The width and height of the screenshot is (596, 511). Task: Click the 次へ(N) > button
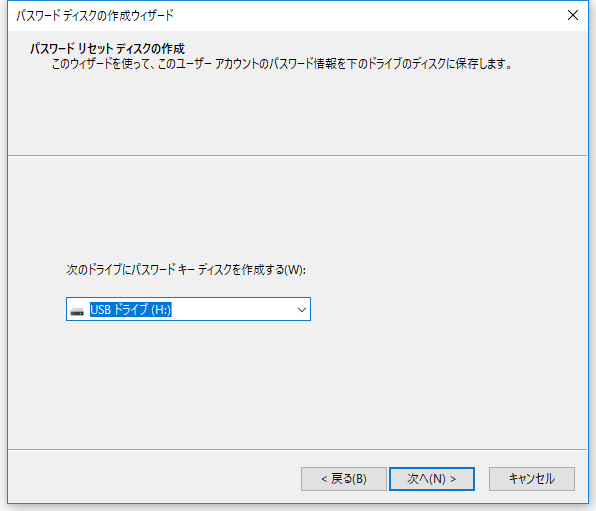pyautogui.click(x=432, y=479)
